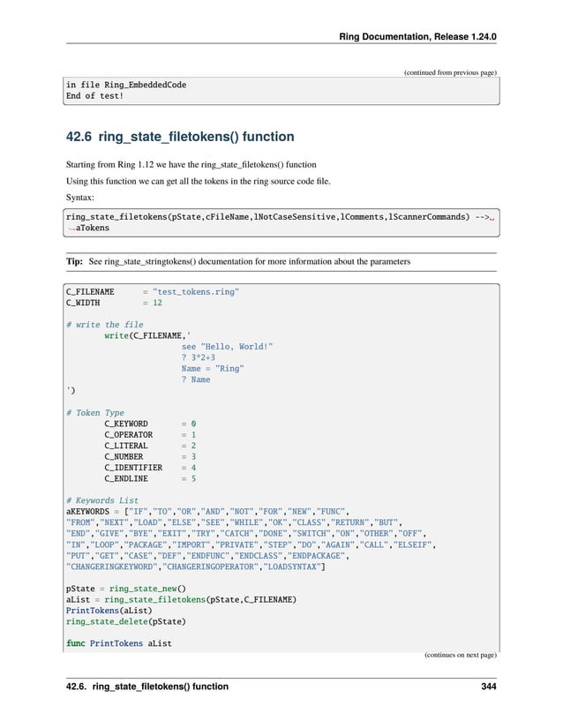Click the C_FILENAME = "test_tokens.ring" line
This screenshot has height=728, width=563.
(x=153, y=292)
